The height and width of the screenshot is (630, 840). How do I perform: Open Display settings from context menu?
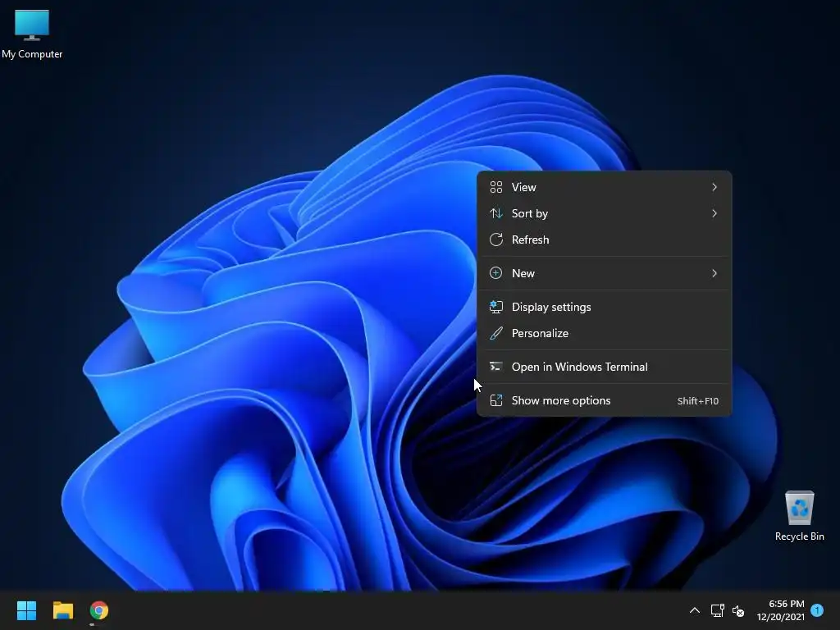[x=604, y=307]
